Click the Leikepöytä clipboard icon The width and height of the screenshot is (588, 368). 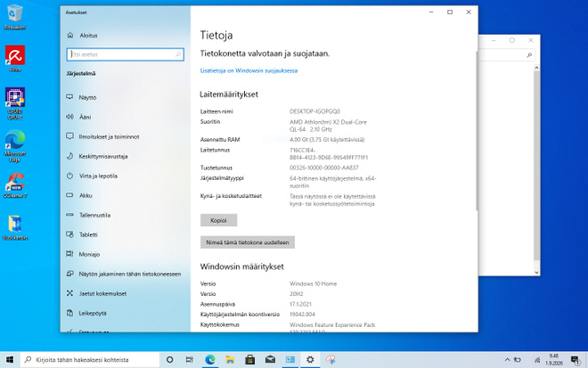[69, 313]
